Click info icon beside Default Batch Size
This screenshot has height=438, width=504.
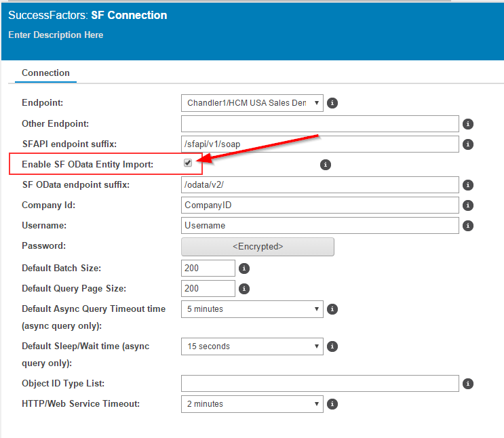(x=244, y=268)
